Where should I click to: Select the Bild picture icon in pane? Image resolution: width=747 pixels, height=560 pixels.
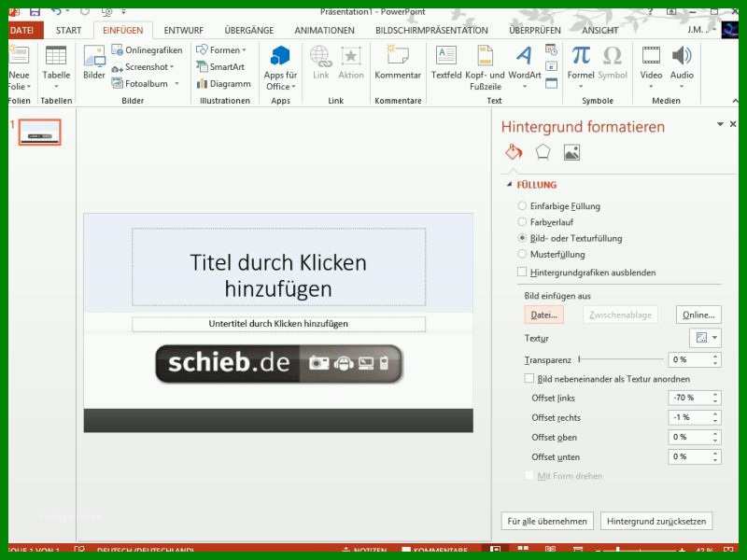point(571,152)
